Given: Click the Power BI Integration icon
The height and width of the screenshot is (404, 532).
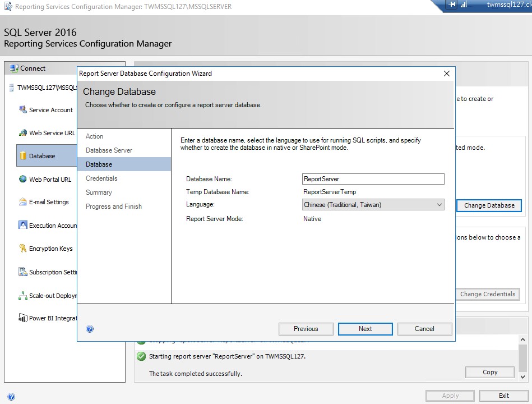Looking at the screenshot, I should click(x=23, y=318).
